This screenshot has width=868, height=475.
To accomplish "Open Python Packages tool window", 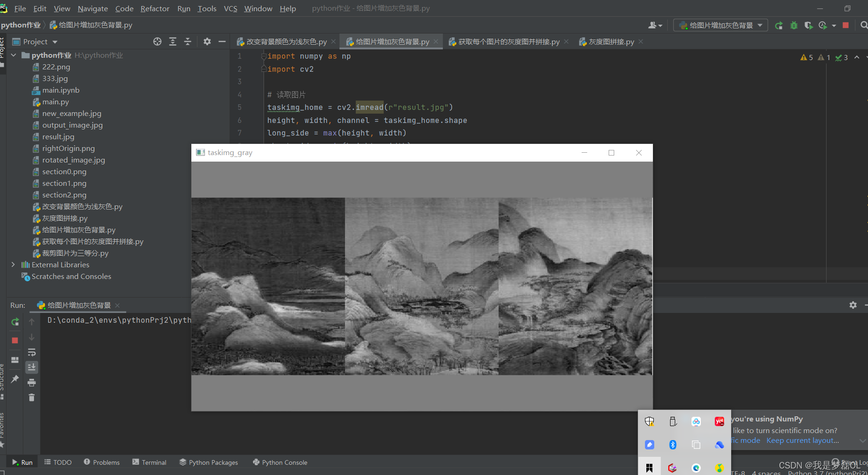I will [209, 462].
